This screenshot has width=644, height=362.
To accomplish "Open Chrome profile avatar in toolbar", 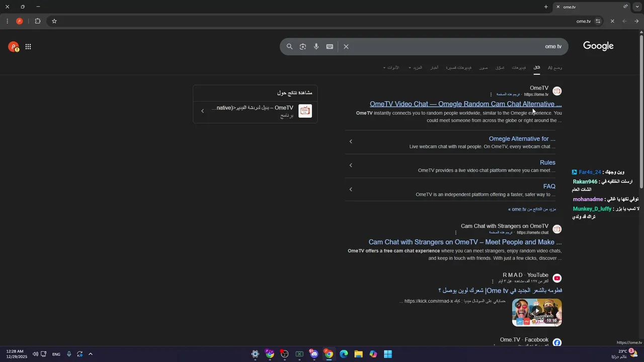I will click(20, 21).
